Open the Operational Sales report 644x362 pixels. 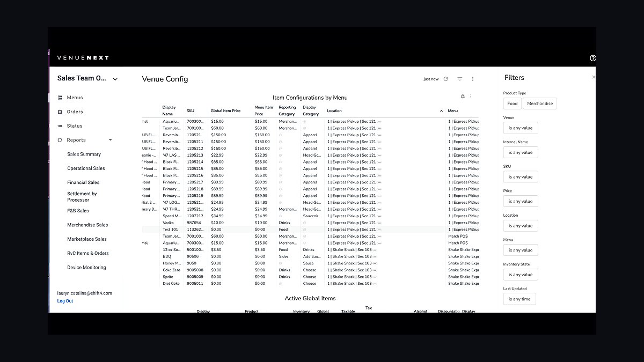click(x=86, y=168)
